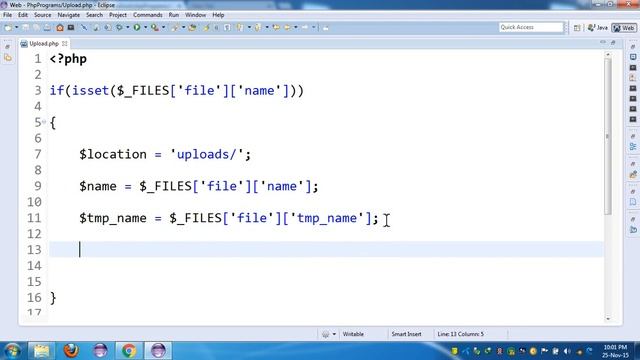Close the Upload.php editor tab
The width and height of the screenshot is (640, 360).
coord(64,43)
